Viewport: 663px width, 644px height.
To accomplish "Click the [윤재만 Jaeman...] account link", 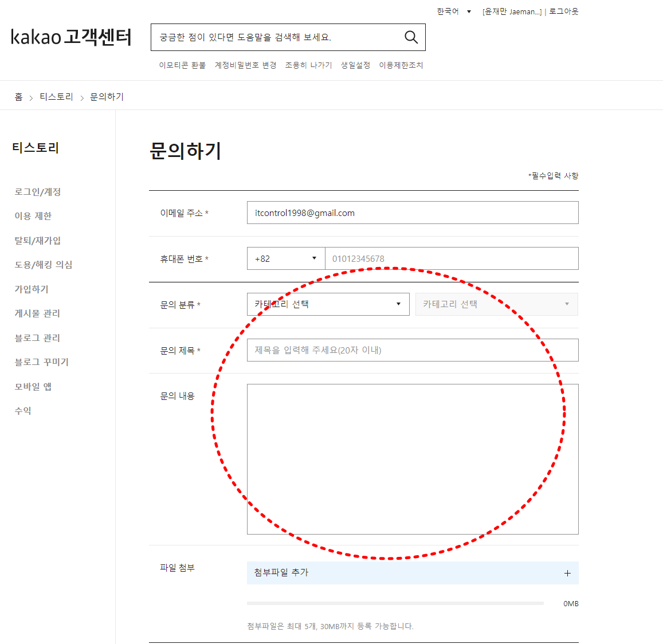I will (512, 12).
